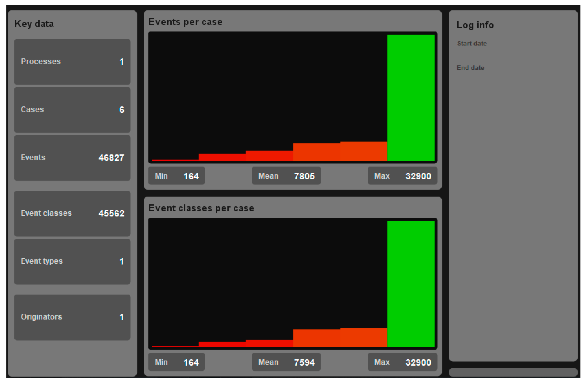The width and height of the screenshot is (588, 385).
Task: Click the bar below the Log info panel
Action: [513, 372]
